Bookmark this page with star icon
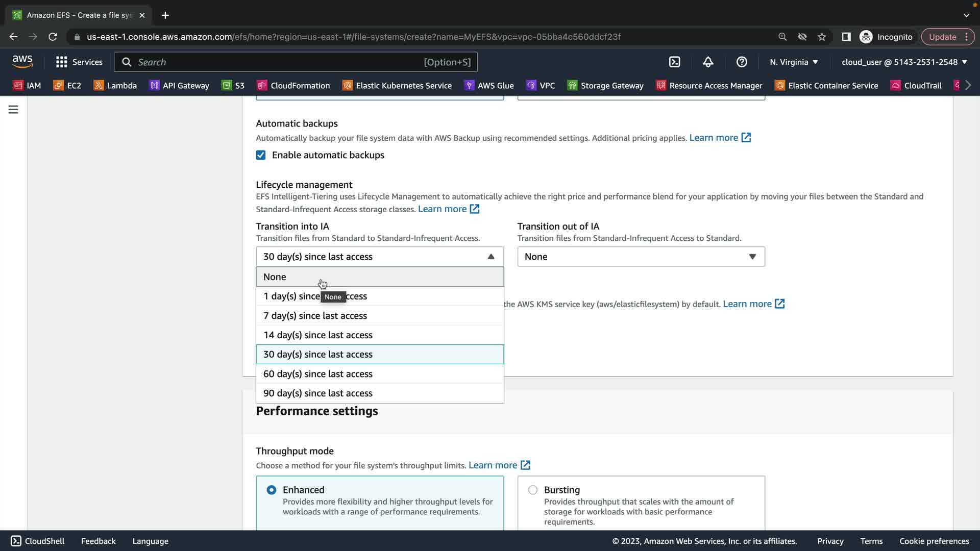980x551 pixels. tap(822, 37)
